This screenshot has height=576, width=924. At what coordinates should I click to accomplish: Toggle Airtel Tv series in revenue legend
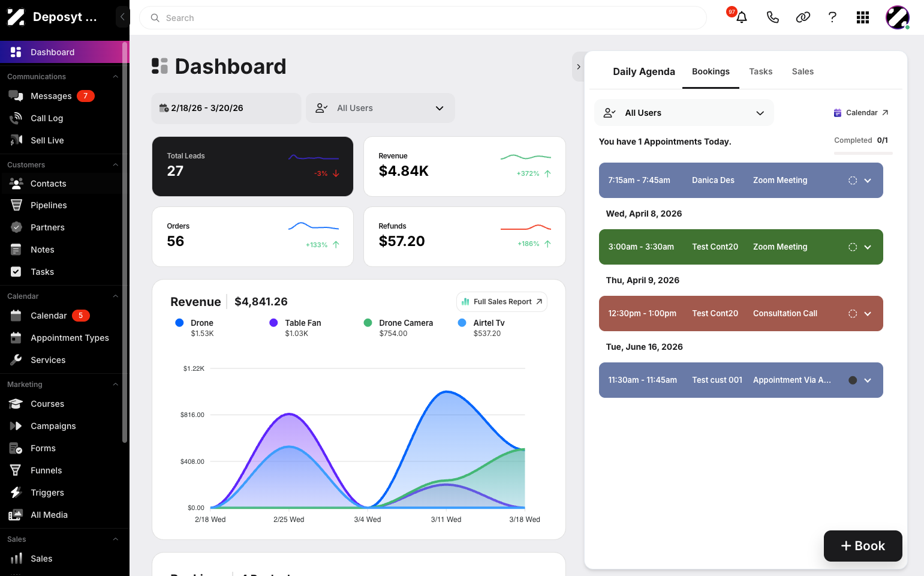click(x=481, y=328)
